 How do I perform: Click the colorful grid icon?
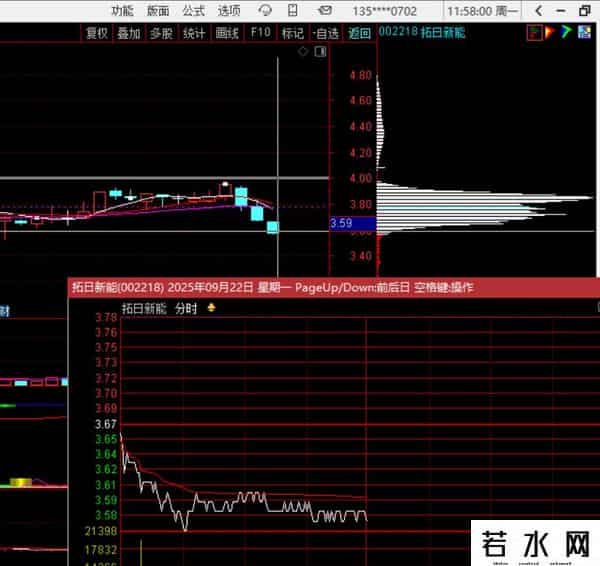[584, 32]
